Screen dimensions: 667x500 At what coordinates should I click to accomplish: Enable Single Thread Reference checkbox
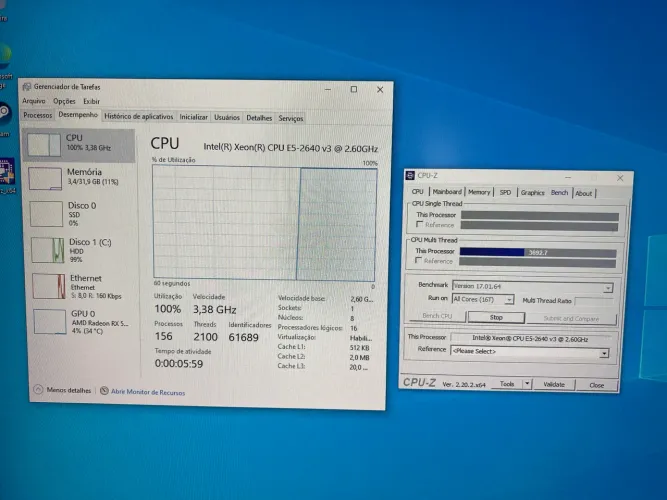click(420, 224)
